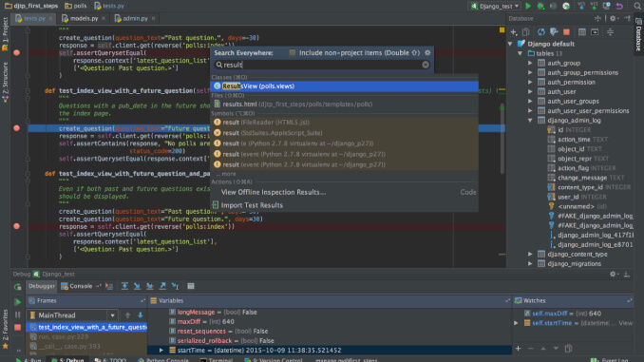
Task: Collapse the Django default data source
Action: [510, 44]
